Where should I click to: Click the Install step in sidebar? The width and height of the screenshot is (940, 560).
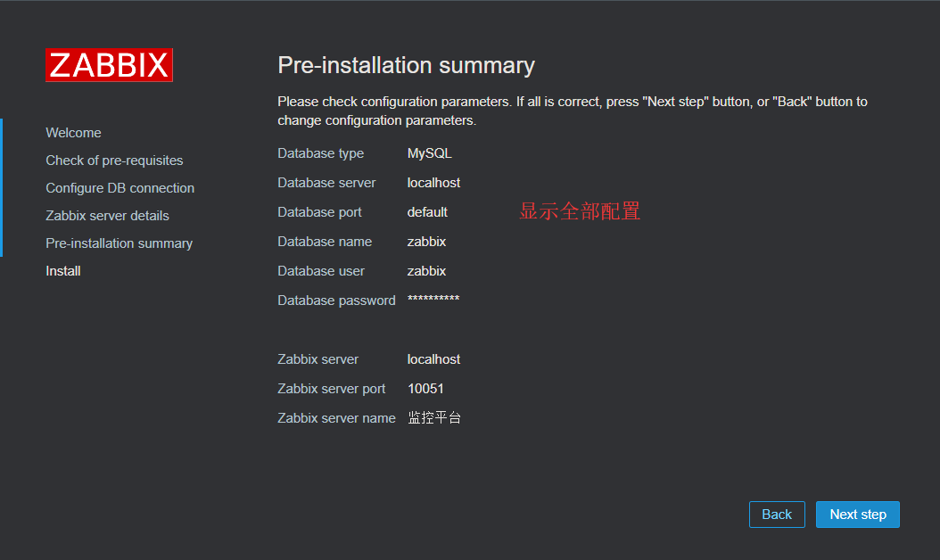[63, 271]
